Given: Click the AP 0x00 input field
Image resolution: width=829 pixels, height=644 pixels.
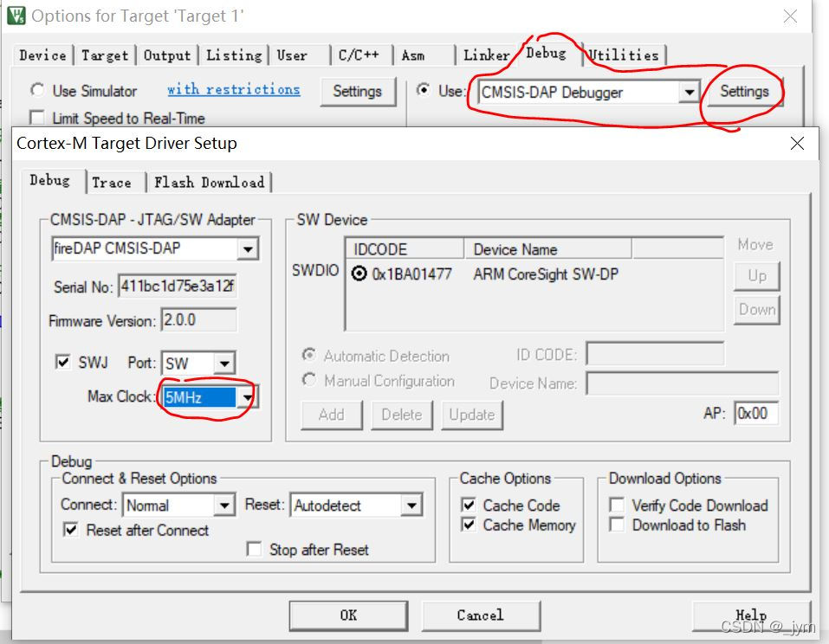Looking at the screenshot, I should 756,413.
